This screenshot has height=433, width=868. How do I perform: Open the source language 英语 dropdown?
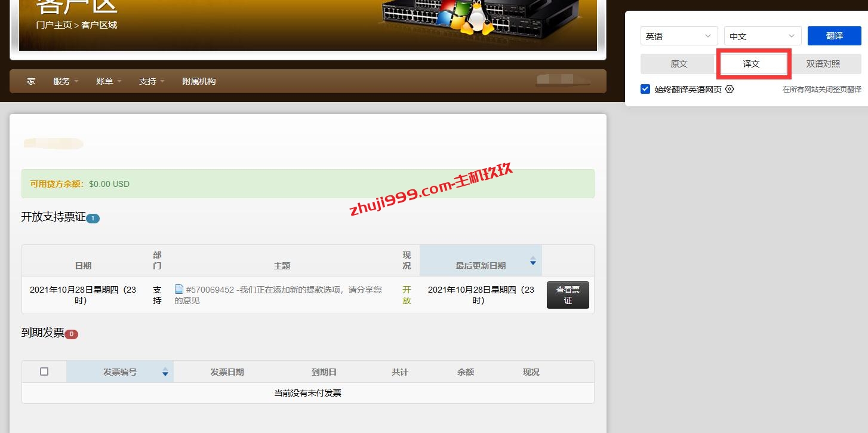tap(679, 36)
